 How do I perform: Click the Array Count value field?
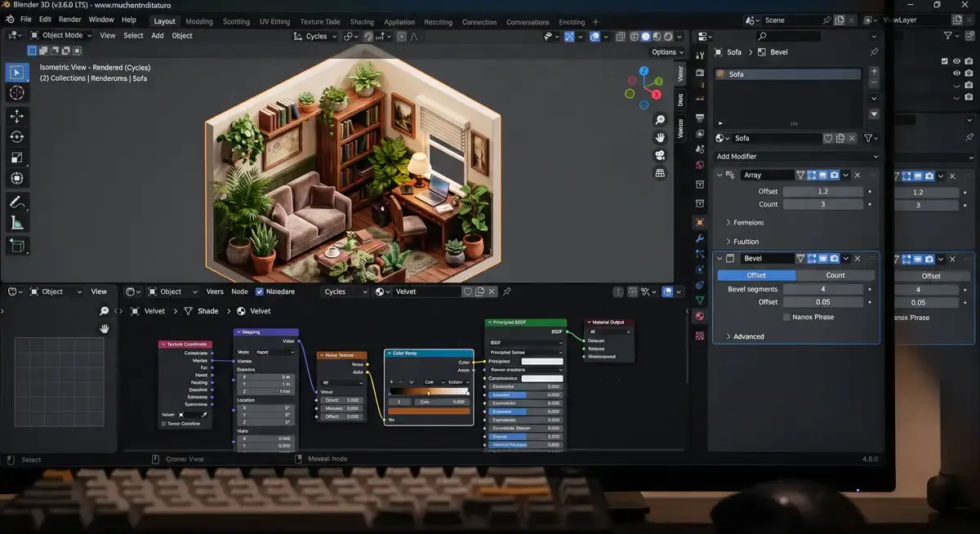(x=822, y=204)
